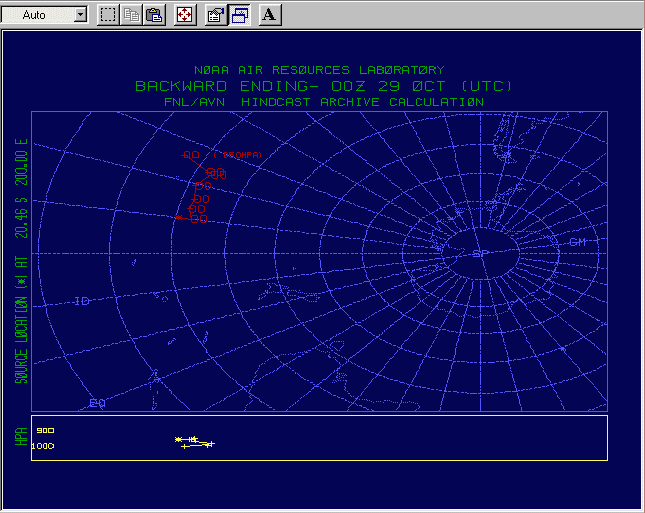Click the SP south pole label
The image size is (645, 513).
(479, 254)
